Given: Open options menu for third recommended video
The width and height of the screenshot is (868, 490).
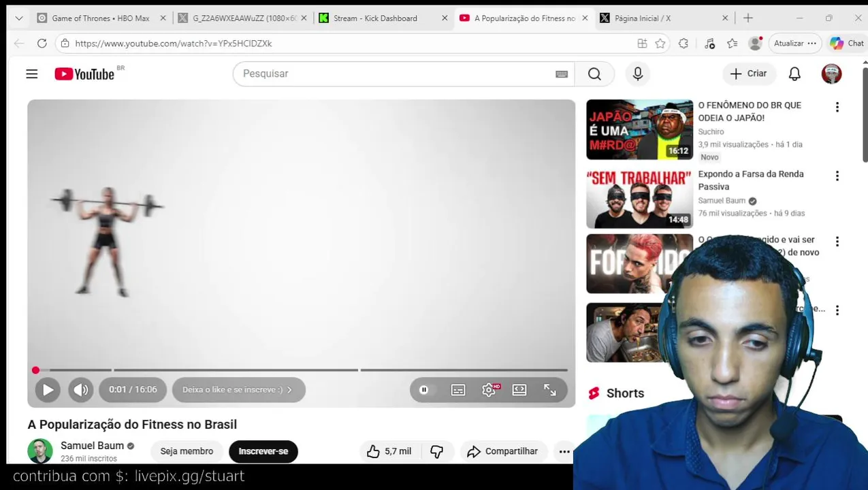Looking at the screenshot, I should coord(837,242).
